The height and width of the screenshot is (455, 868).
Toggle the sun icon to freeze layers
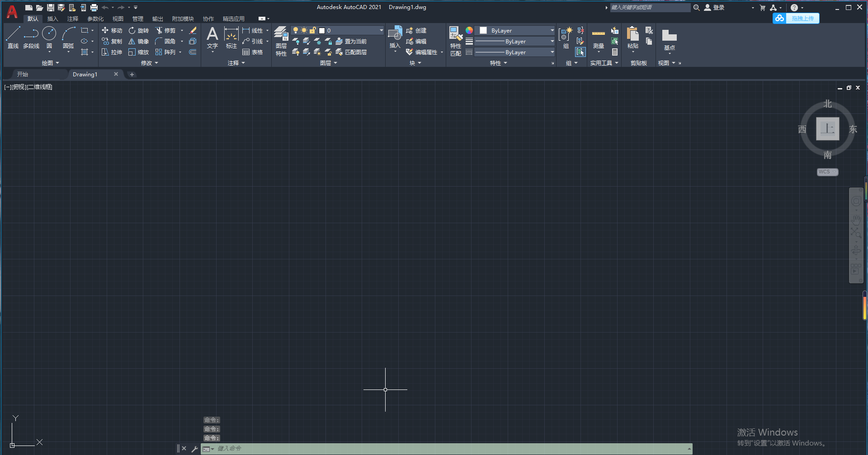pos(304,30)
